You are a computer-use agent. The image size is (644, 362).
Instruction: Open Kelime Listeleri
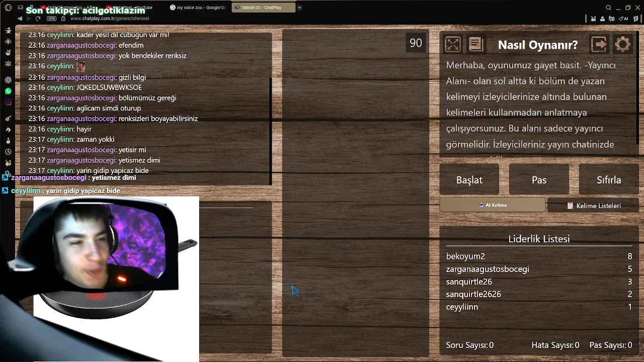(x=593, y=206)
